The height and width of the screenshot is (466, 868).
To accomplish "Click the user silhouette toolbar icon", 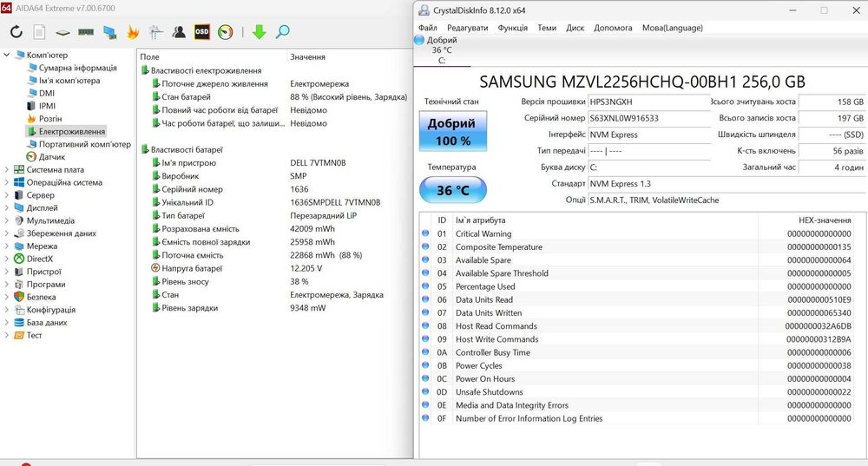I will pyautogui.click(x=179, y=32).
